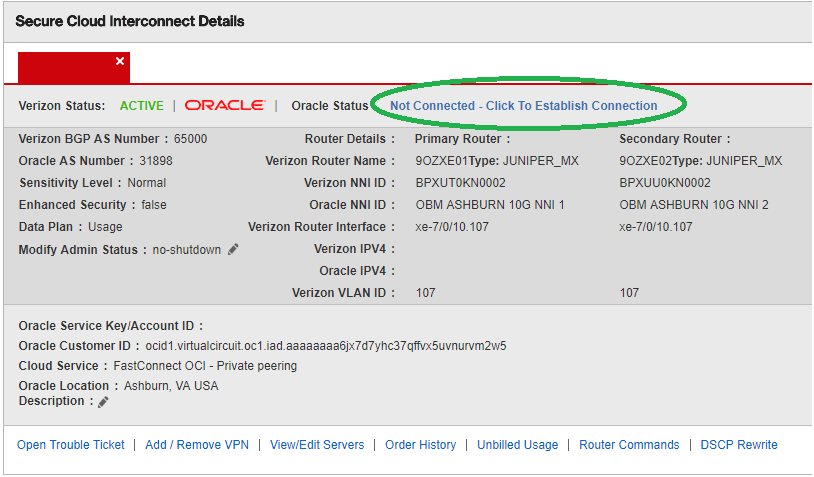The height and width of the screenshot is (477, 814).
Task: Click the edit pencil beside Modify Admin Status
Action: [x=233, y=249]
